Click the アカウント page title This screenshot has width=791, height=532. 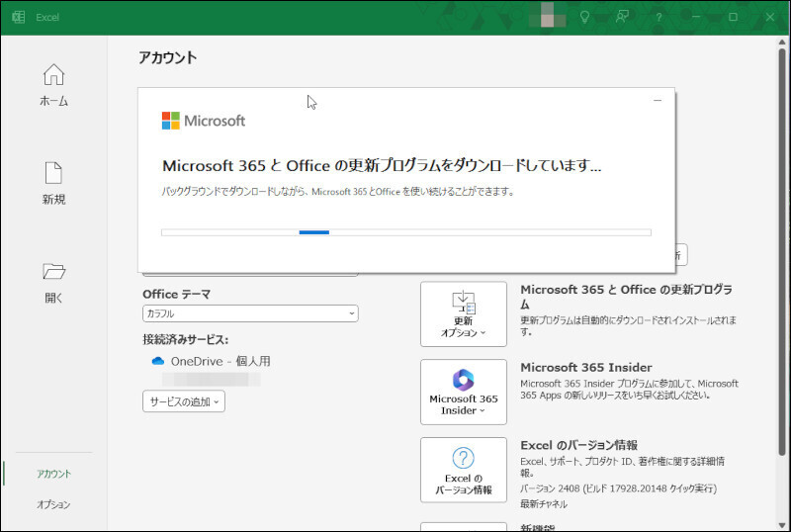click(167, 57)
